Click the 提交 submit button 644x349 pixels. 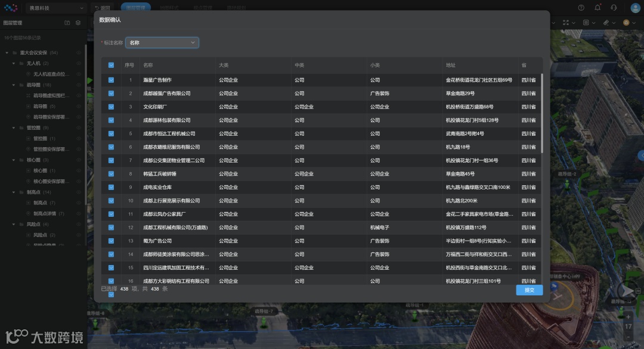click(530, 290)
